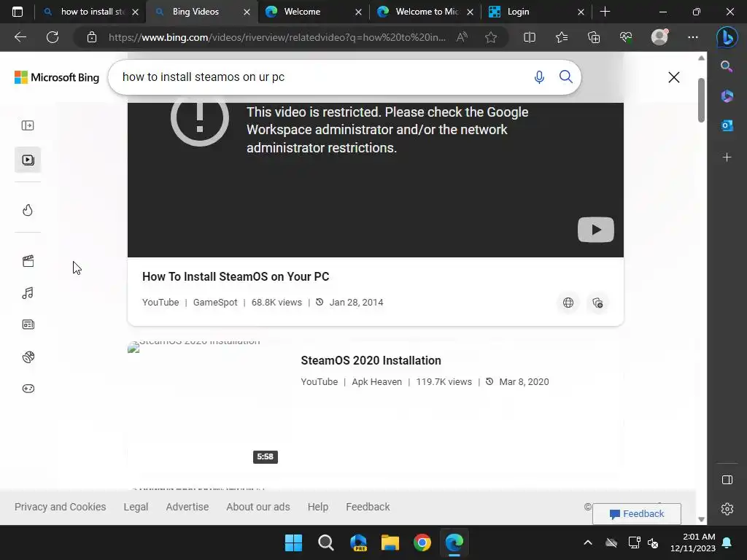Click the address bar URL field
747x560 pixels.
277,37
